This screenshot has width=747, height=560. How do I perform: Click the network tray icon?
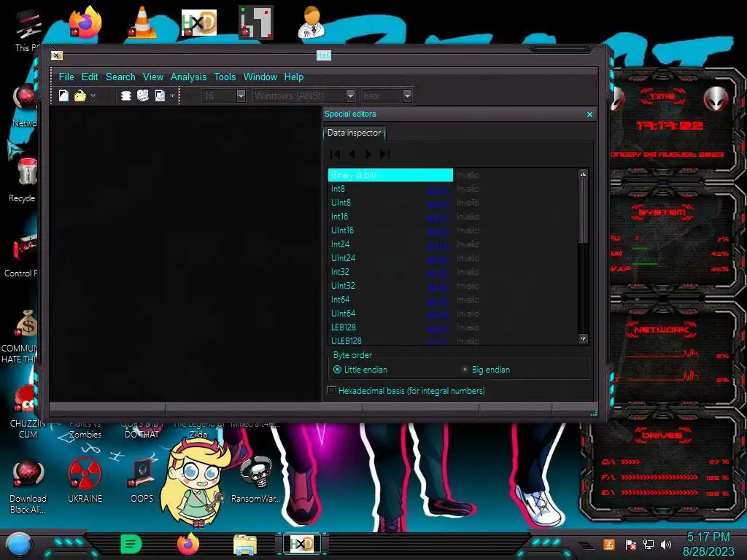point(649,544)
